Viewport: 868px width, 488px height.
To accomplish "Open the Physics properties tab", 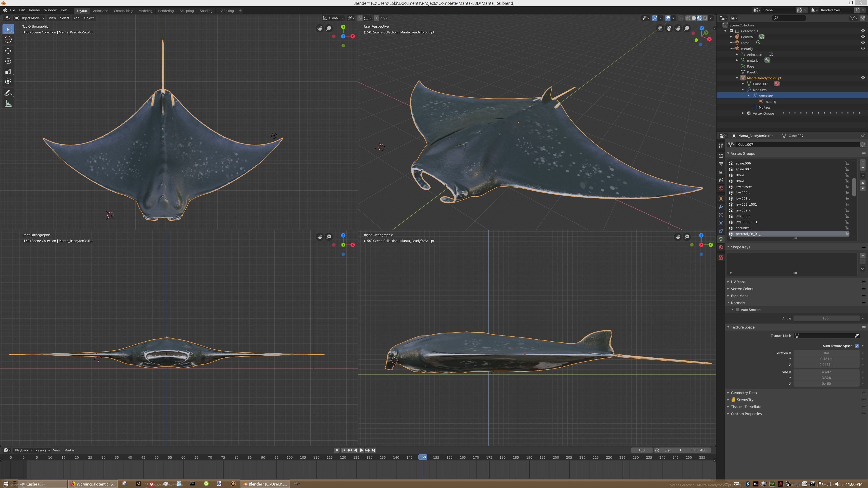I will pyautogui.click(x=721, y=223).
